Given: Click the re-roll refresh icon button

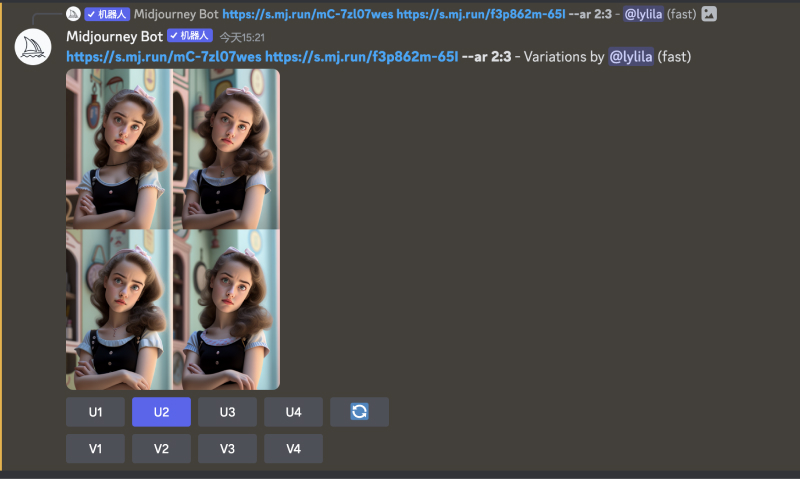Looking at the screenshot, I should click(x=359, y=412).
